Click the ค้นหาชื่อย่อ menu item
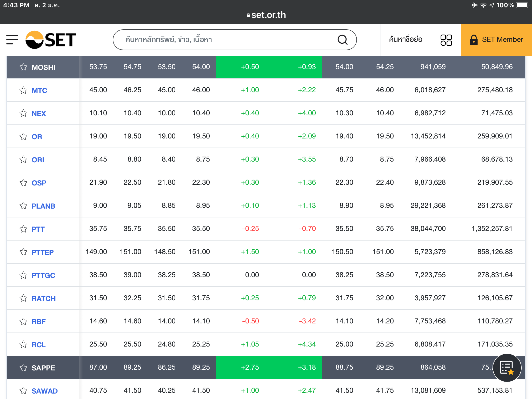 405,40
